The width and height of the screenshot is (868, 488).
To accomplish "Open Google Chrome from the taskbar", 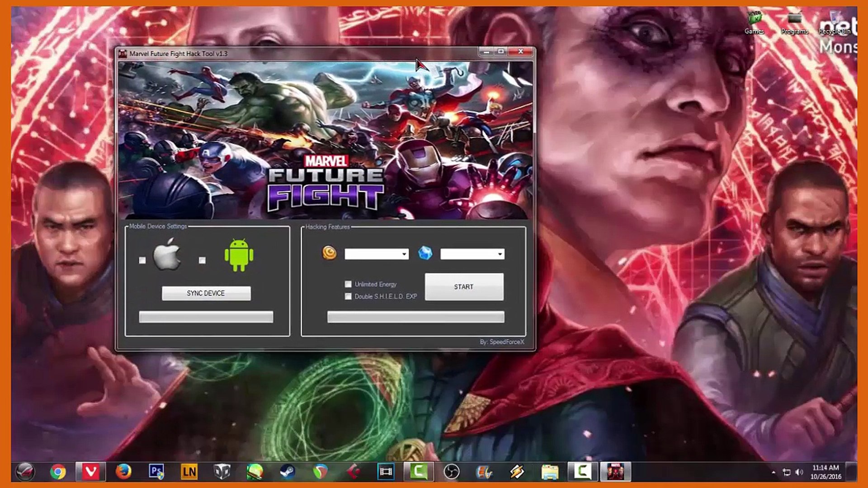I will coord(58,472).
